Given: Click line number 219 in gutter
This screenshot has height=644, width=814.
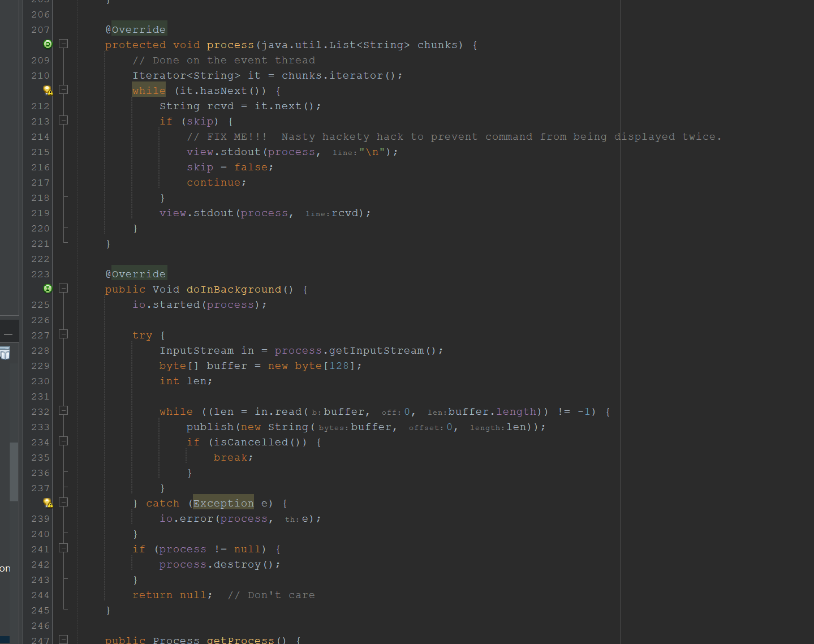Looking at the screenshot, I should pyautogui.click(x=41, y=213).
